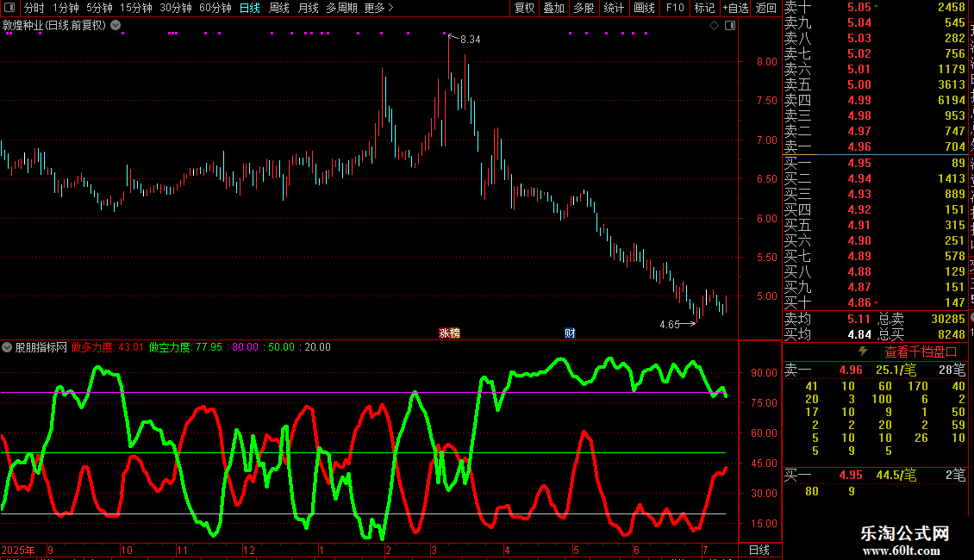Select the 15分钟 period

pyautogui.click(x=136, y=8)
